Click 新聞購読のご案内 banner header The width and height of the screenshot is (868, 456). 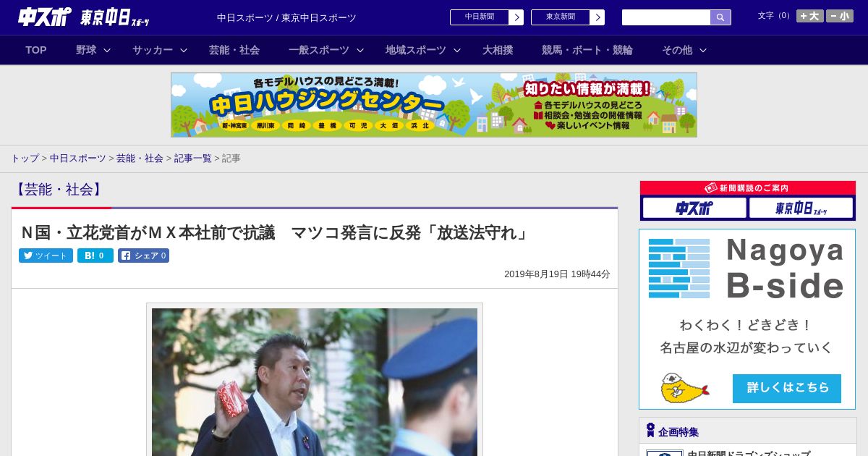coord(748,187)
